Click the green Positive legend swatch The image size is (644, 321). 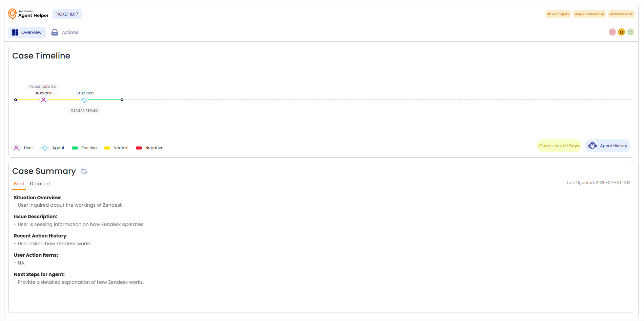(75, 148)
